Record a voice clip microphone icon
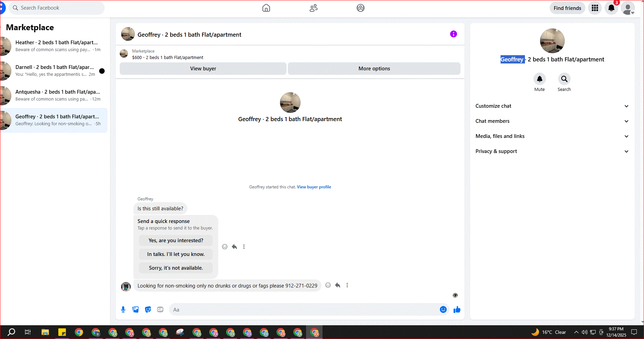Screen dimensions: 644x339 point(123,309)
